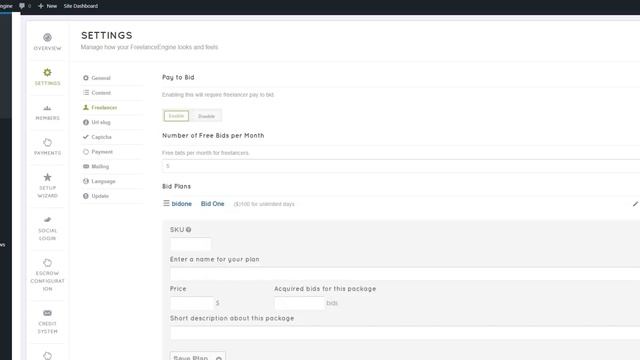640x360 pixels.
Task: Click the comments bubble icon in admin bar
Action: (x=22, y=6)
